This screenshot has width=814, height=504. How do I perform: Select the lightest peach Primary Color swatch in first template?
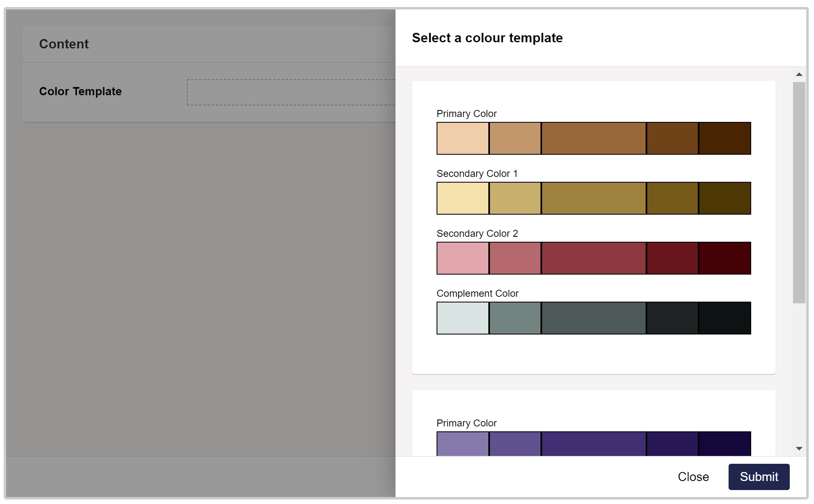pos(462,138)
